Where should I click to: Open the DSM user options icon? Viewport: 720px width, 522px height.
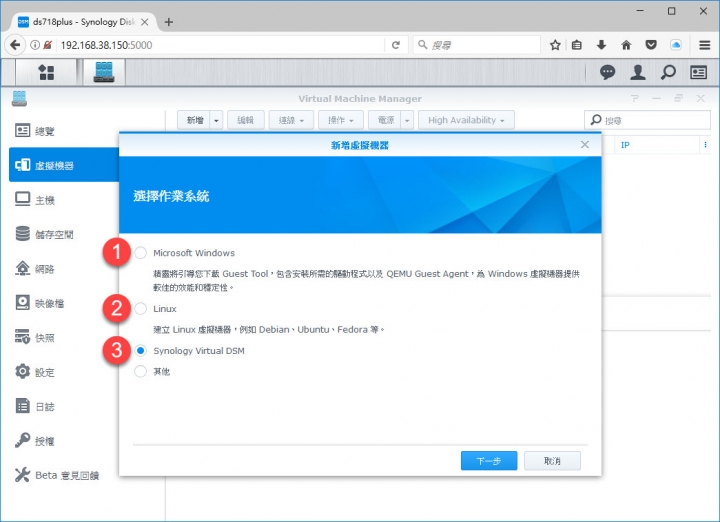tap(638, 72)
